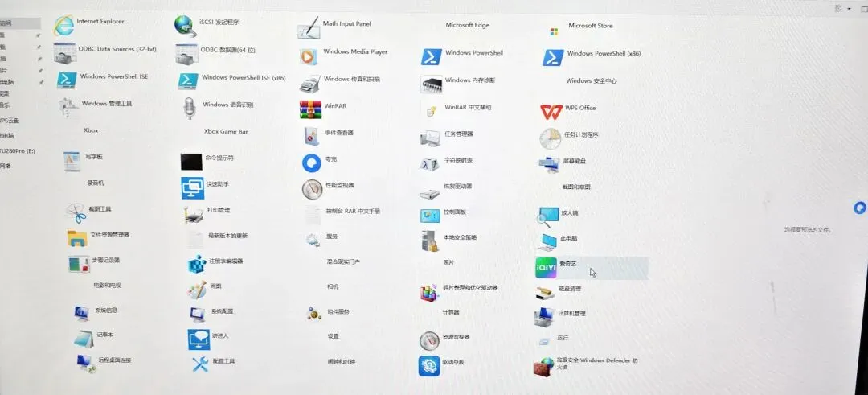Open the 注册表编辑器 blue cubes icon

[x=197, y=264]
